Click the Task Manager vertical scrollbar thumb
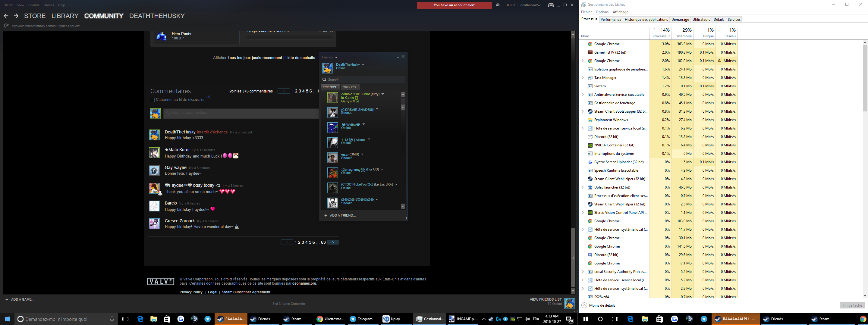Image resolution: width=868 pixels, height=325 pixels. click(x=865, y=78)
